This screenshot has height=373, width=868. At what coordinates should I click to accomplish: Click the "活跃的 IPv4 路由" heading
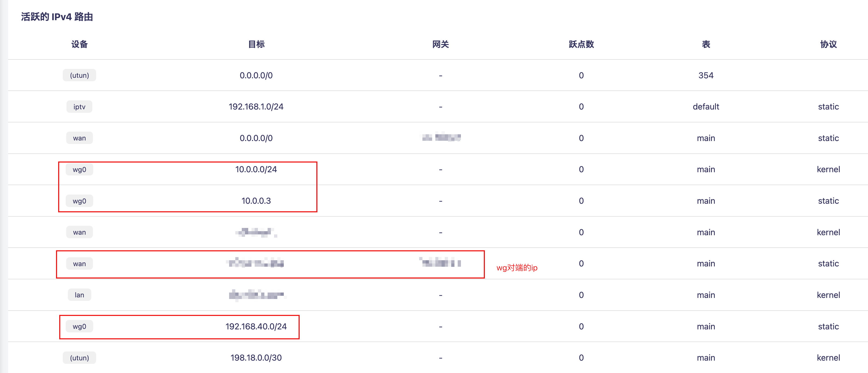(57, 17)
